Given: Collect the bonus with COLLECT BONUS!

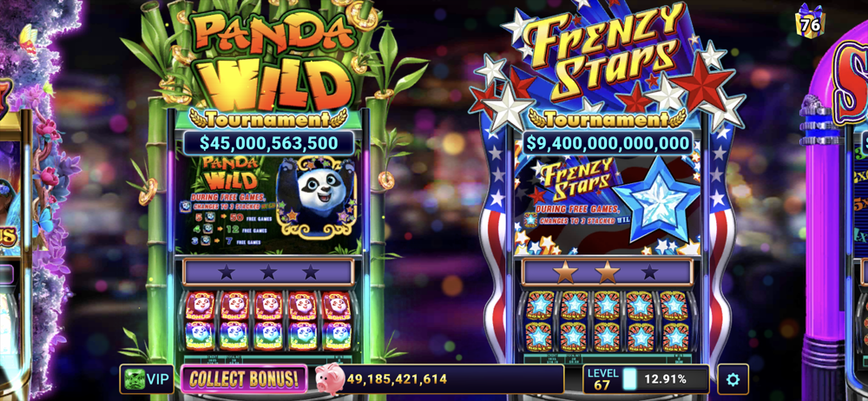Looking at the screenshot, I should click(x=244, y=379).
